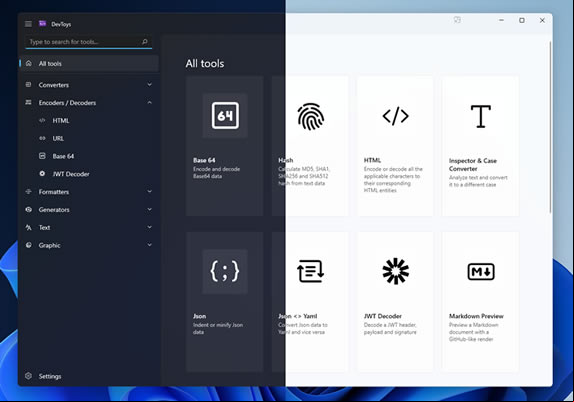
Task: Click the Settings gear icon
Action: [x=28, y=376]
